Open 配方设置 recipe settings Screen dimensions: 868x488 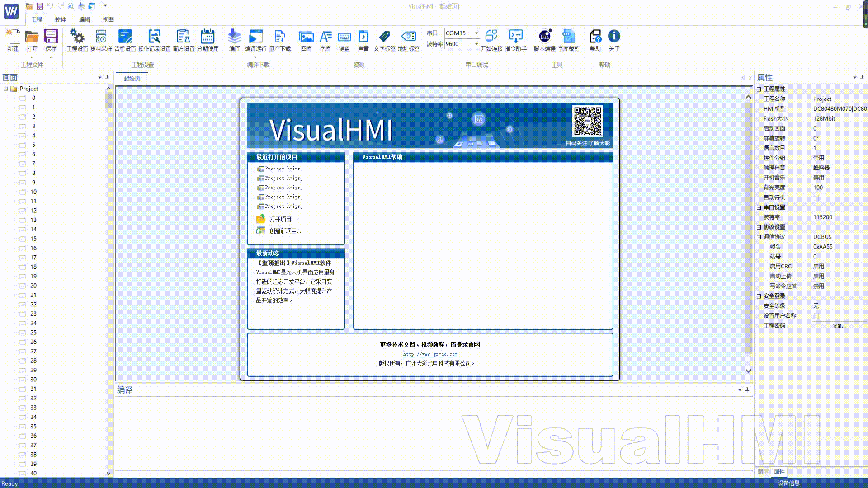pos(184,40)
